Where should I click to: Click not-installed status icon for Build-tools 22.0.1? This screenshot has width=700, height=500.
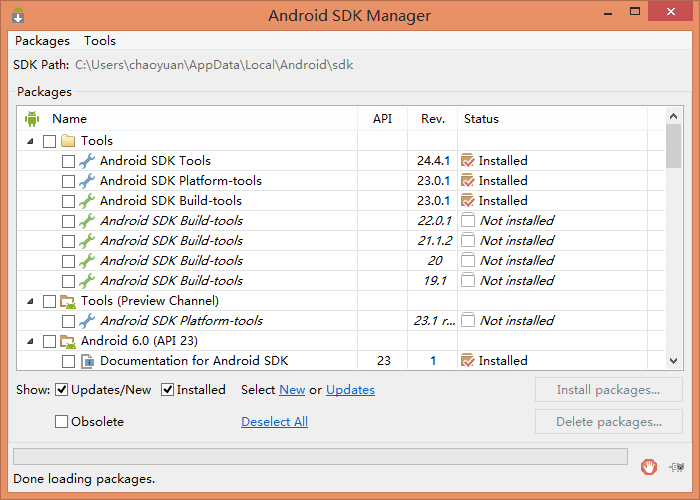pyautogui.click(x=467, y=220)
